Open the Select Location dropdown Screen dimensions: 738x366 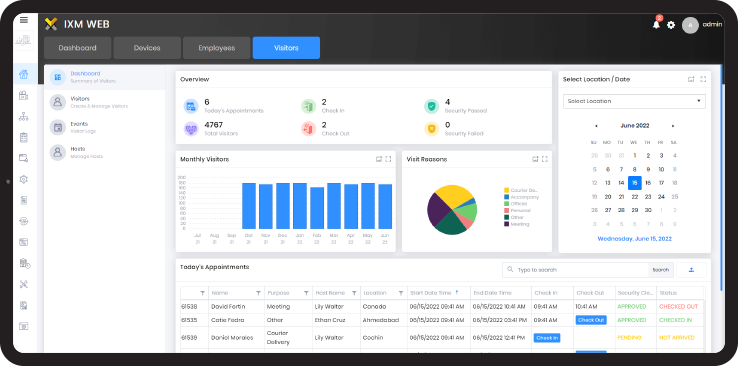tap(634, 101)
